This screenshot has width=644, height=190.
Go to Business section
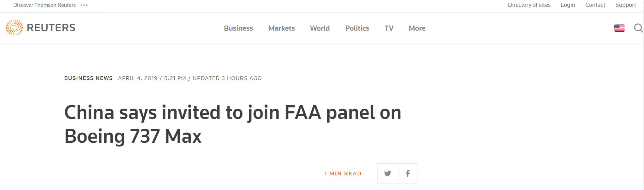[238, 28]
